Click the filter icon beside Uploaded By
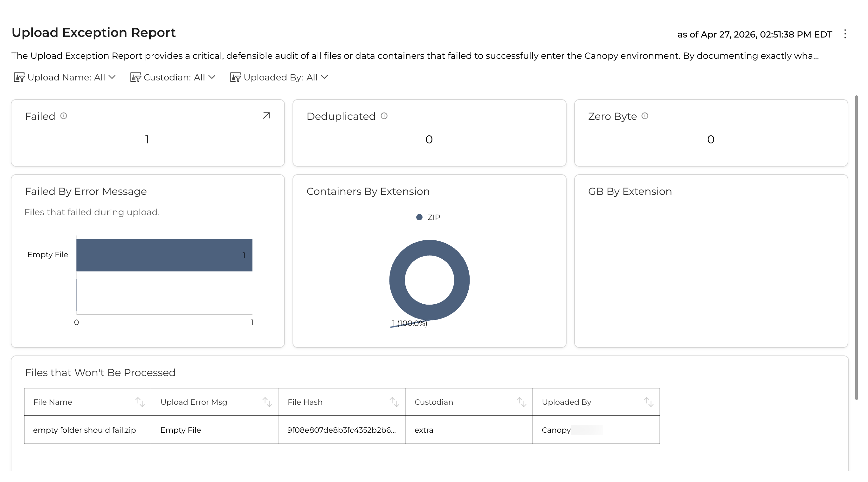This screenshot has height=482, width=868. coord(236,77)
